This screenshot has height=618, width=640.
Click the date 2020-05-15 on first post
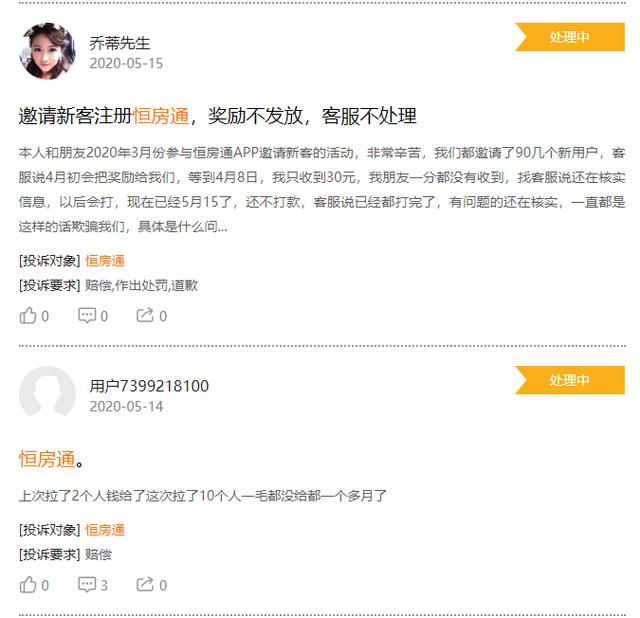tap(126, 63)
